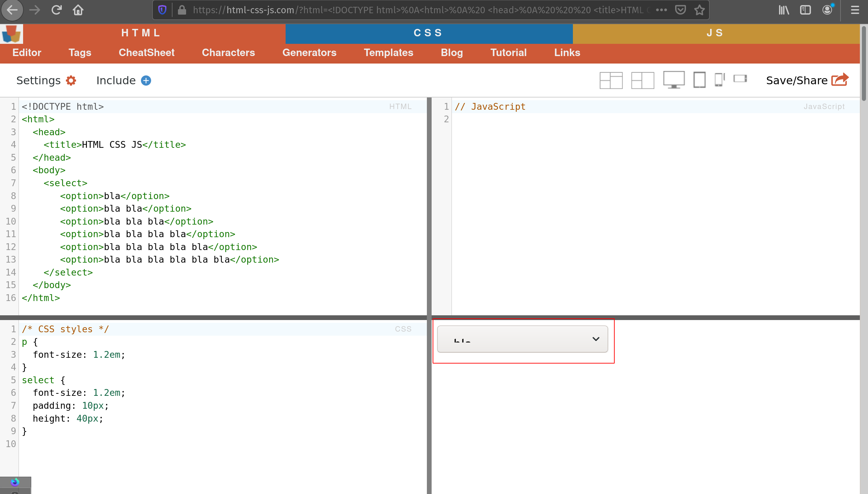Bookmark this page with the star icon
This screenshot has height=494, width=868.
coord(700,10)
